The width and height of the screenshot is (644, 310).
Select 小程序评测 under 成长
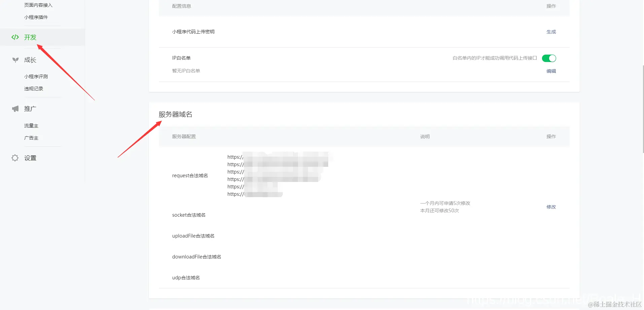(x=36, y=76)
